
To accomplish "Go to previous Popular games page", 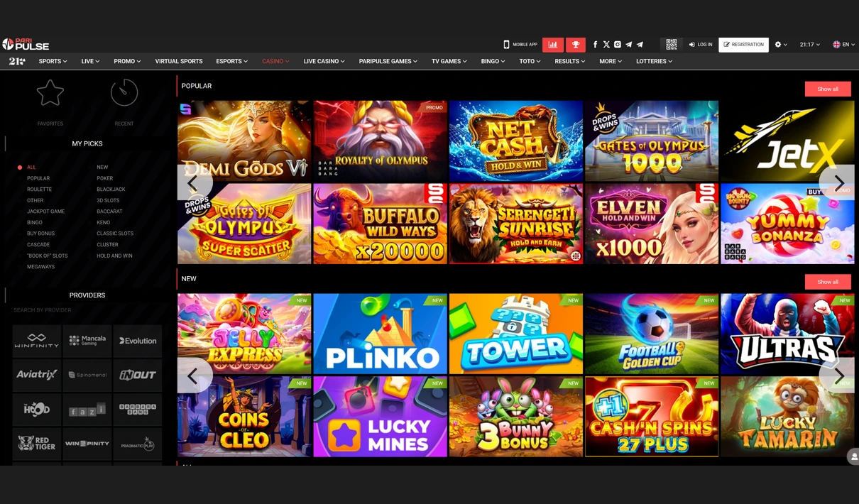I will pyautogui.click(x=195, y=182).
